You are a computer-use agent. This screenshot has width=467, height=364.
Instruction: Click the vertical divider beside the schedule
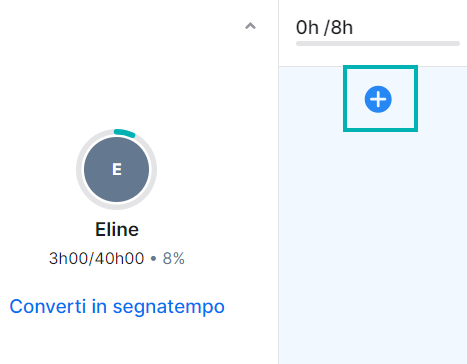click(x=278, y=182)
